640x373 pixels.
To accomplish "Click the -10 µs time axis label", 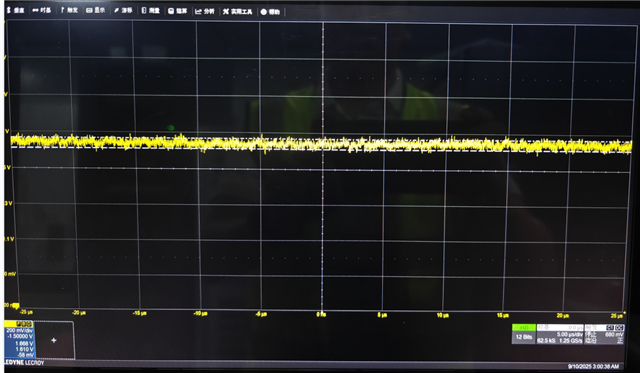I will point(200,313).
